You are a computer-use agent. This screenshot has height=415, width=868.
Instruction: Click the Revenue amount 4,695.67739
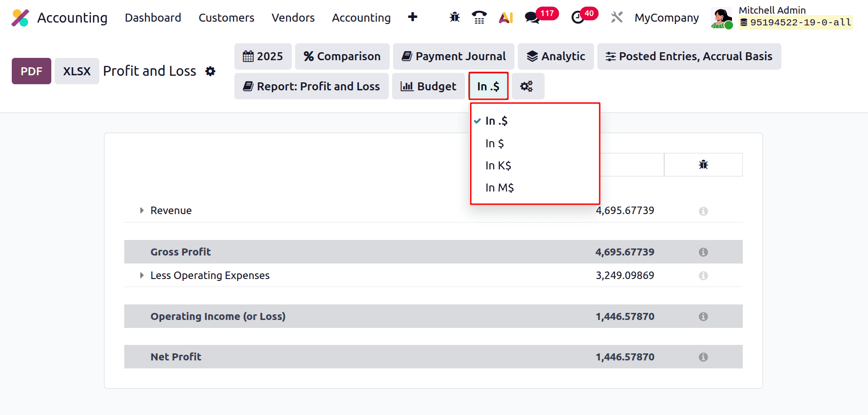coord(625,210)
